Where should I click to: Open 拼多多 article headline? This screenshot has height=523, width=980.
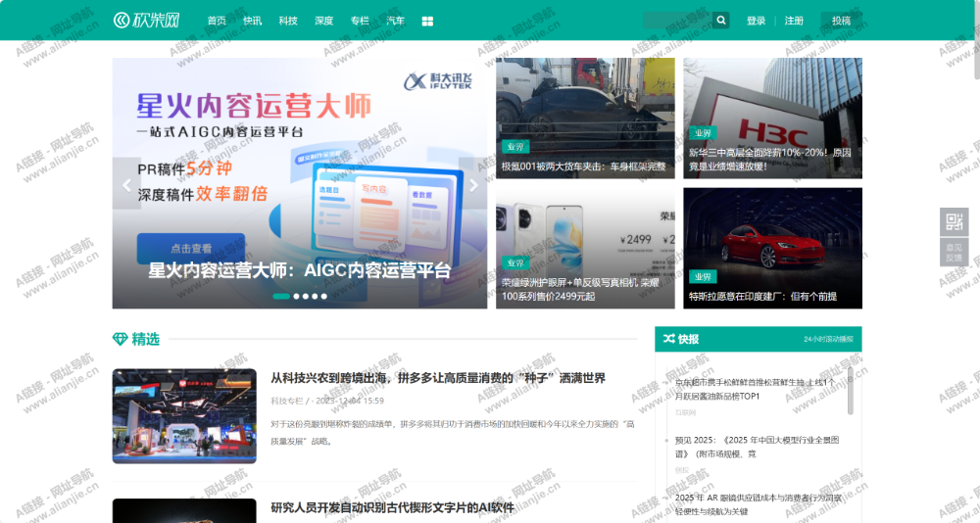click(437, 378)
